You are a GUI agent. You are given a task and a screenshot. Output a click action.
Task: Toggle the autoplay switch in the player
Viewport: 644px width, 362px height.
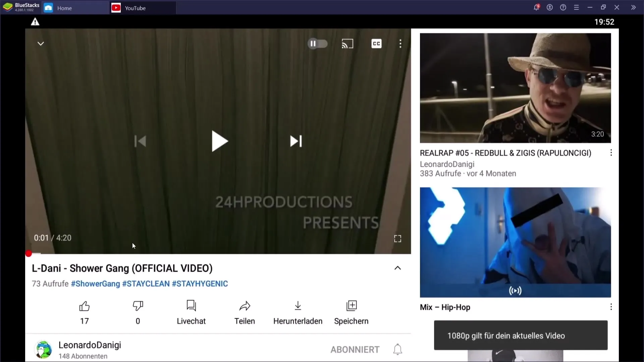(x=317, y=44)
